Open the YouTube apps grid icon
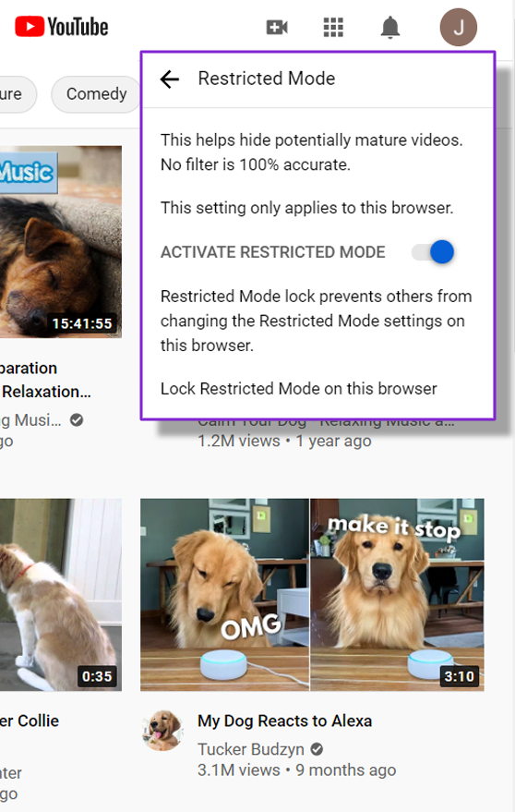 (x=333, y=27)
